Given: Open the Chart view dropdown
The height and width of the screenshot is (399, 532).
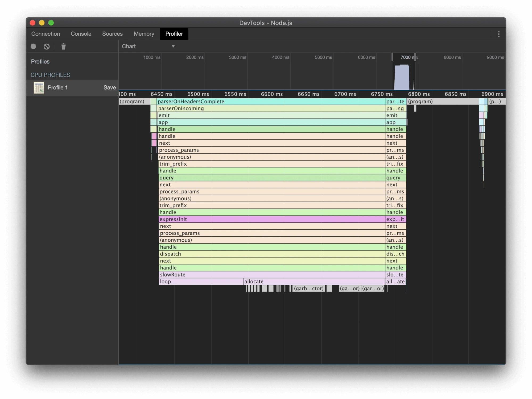Looking at the screenshot, I should (x=148, y=46).
